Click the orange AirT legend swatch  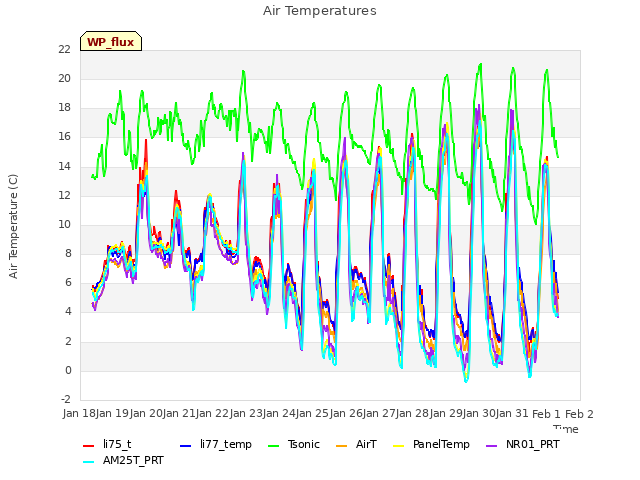[x=342, y=446]
